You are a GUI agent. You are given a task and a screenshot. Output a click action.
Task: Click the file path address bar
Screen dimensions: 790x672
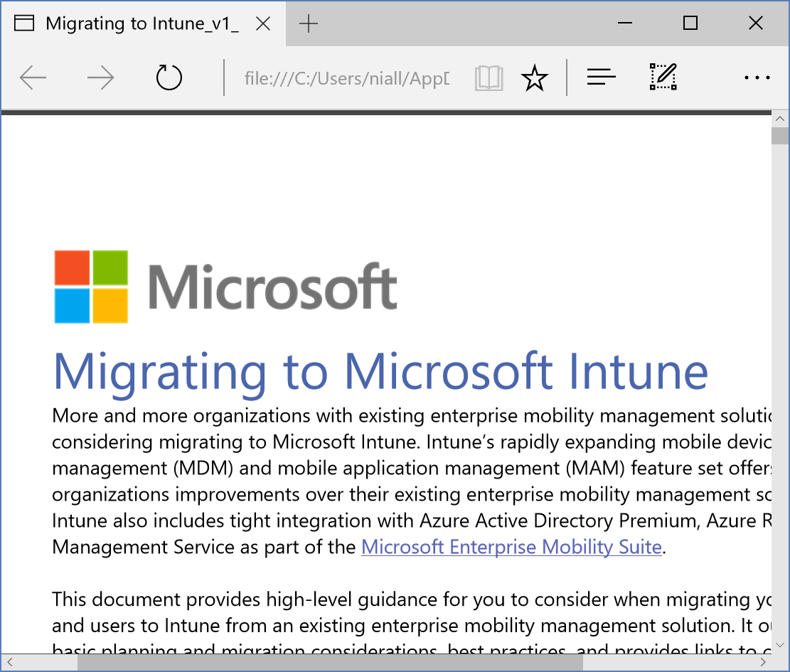347,78
